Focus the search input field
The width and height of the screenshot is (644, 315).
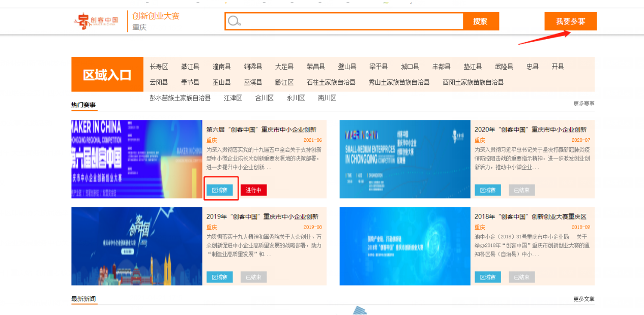pyautogui.click(x=344, y=21)
